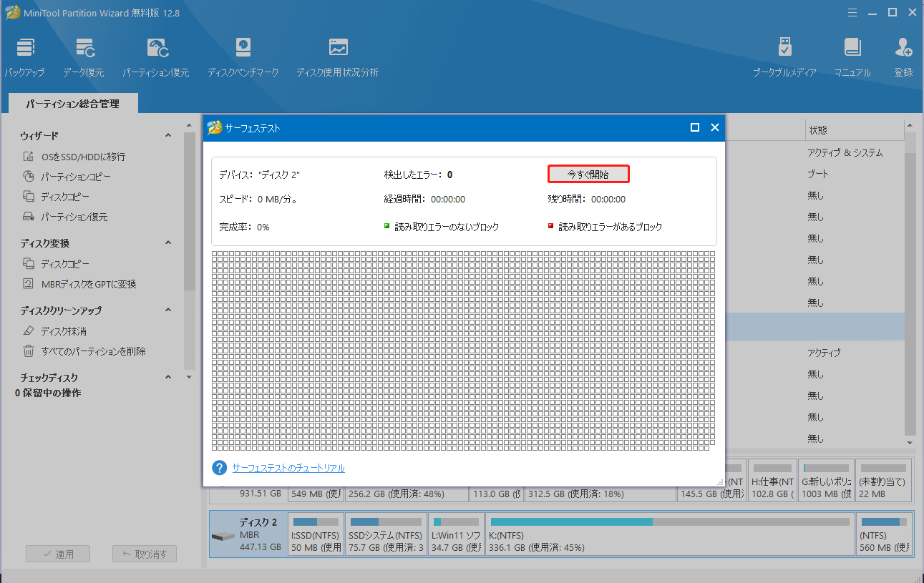This screenshot has width=924, height=583.
Task: Maximize the サーフェステスト dialog
Action: pyautogui.click(x=694, y=127)
